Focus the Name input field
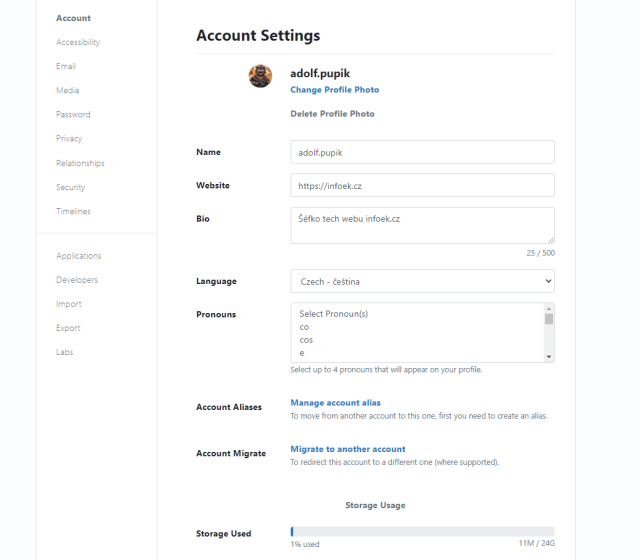 [422, 152]
